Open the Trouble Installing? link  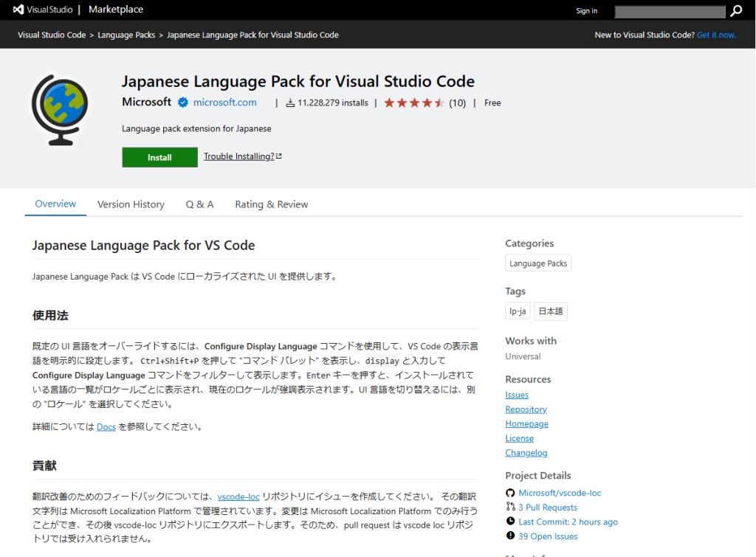tap(239, 156)
